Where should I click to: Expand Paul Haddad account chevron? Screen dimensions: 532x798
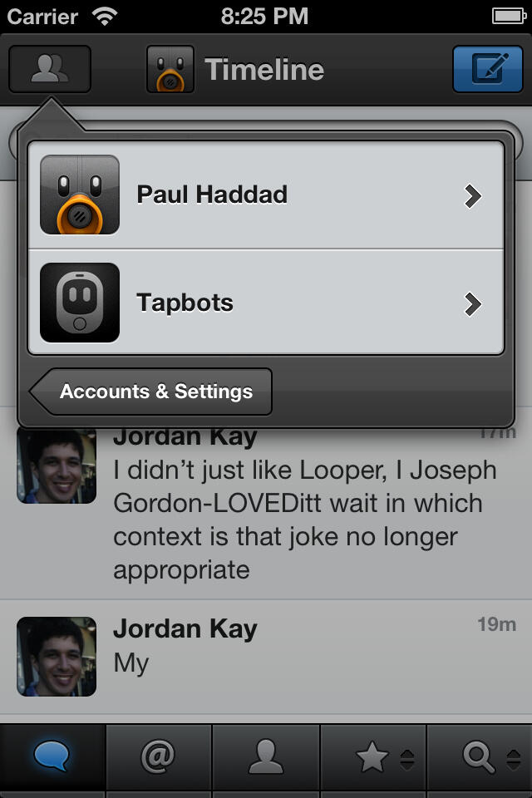pyautogui.click(x=473, y=196)
